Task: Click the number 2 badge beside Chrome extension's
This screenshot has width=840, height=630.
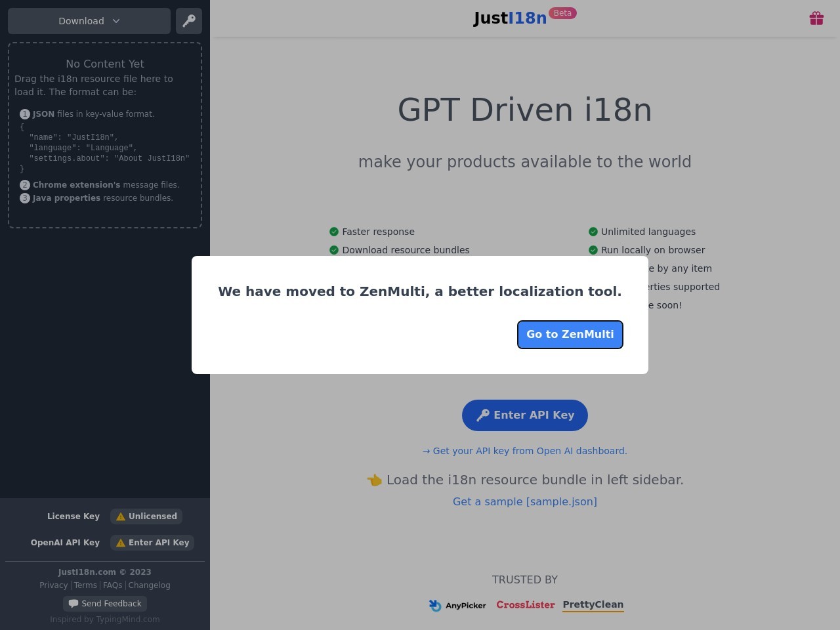Action: tap(25, 185)
